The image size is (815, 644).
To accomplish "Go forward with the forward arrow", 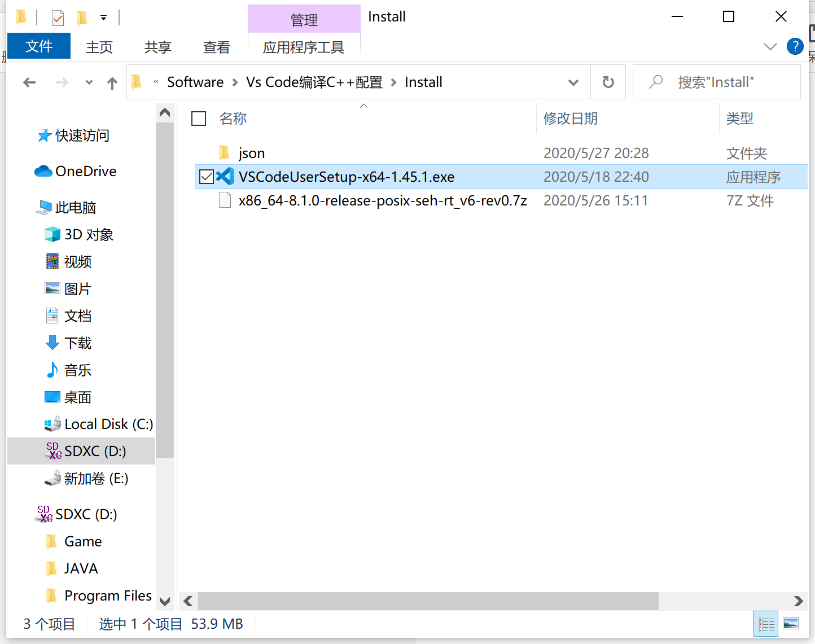I will pos(62,82).
